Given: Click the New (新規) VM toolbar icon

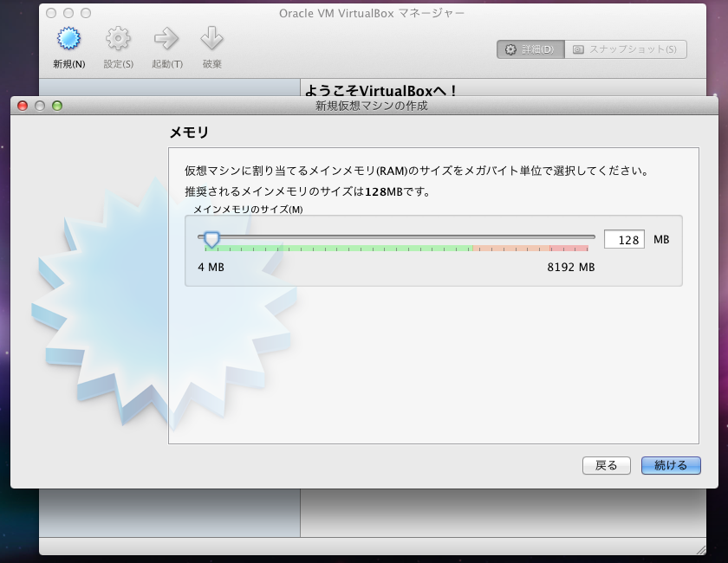Looking at the screenshot, I should point(68,38).
